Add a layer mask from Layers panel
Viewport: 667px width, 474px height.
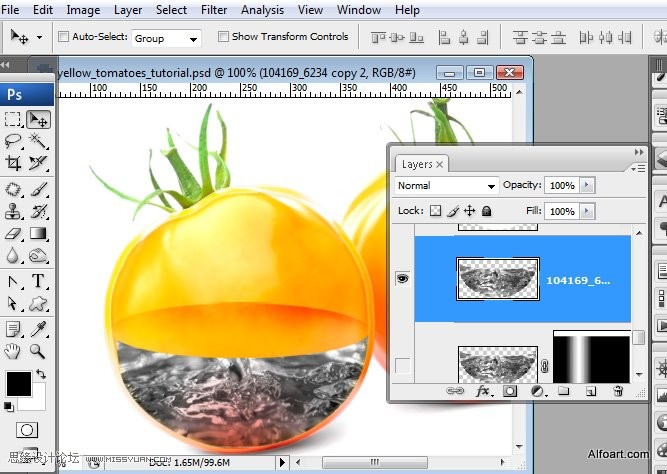point(510,392)
